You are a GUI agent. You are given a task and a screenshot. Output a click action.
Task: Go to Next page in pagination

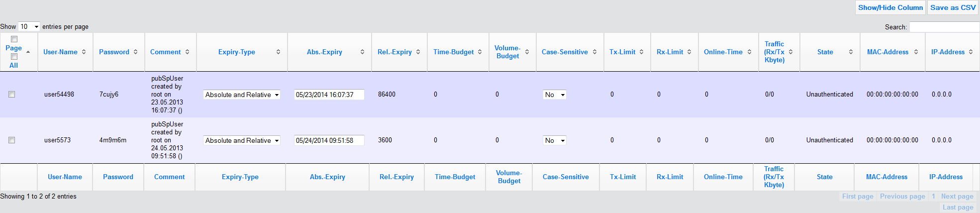click(957, 197)
